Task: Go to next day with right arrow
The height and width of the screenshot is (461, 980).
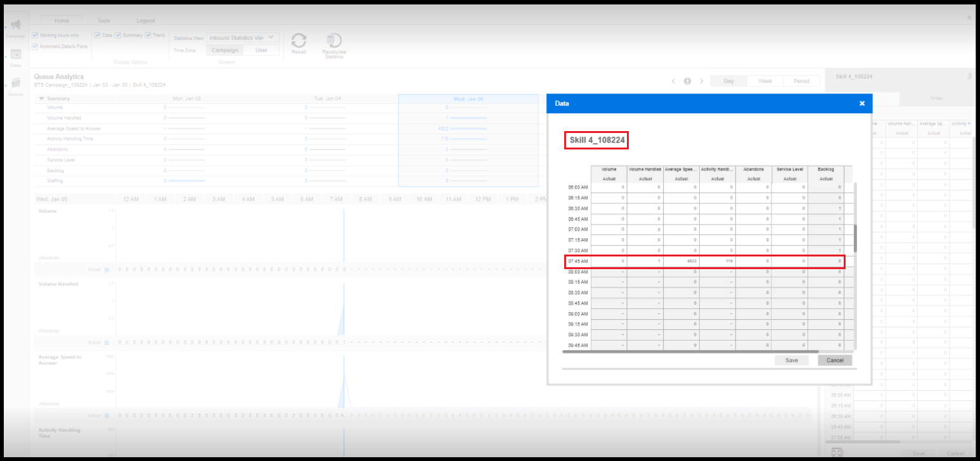Action: 702,81
